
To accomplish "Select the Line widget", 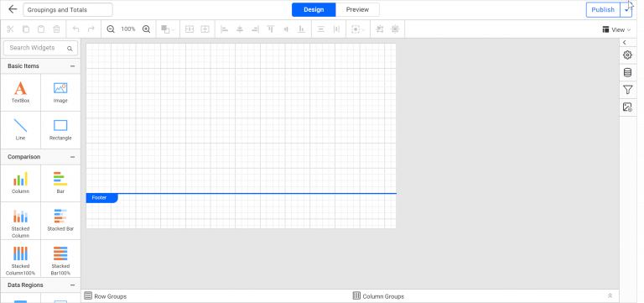I will [x=20, y=130].
